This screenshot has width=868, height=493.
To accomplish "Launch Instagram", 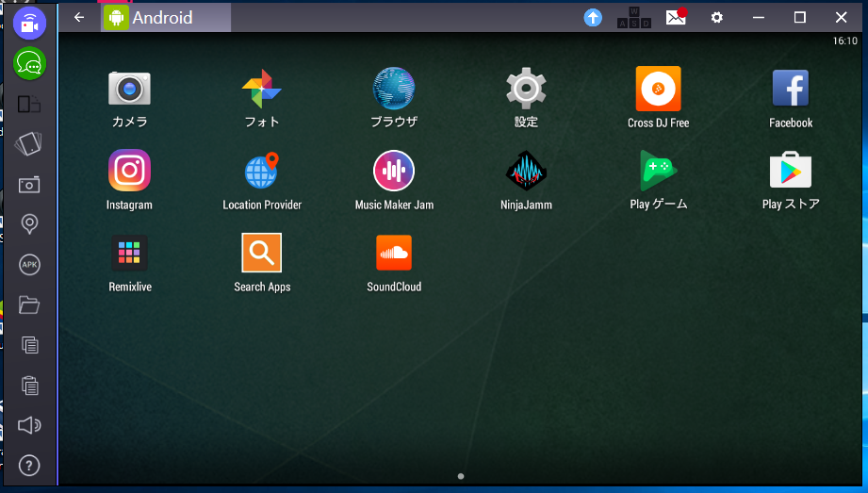I will click(129, 170).
